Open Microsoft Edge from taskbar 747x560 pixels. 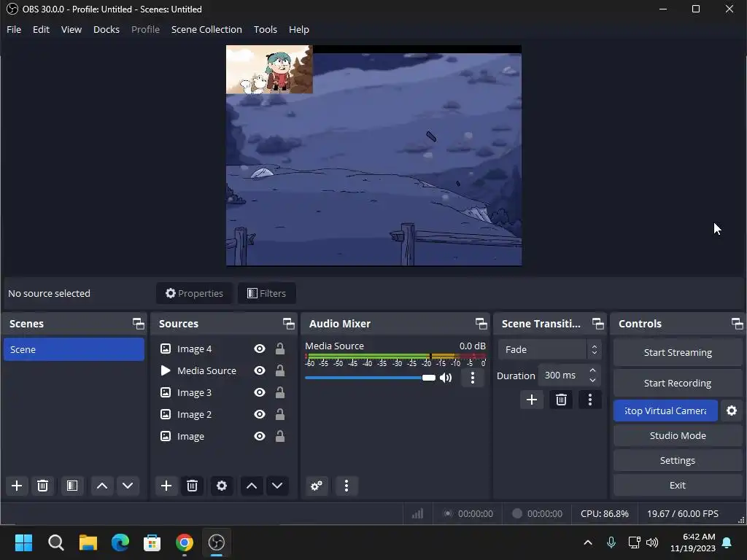click(120, 542)
